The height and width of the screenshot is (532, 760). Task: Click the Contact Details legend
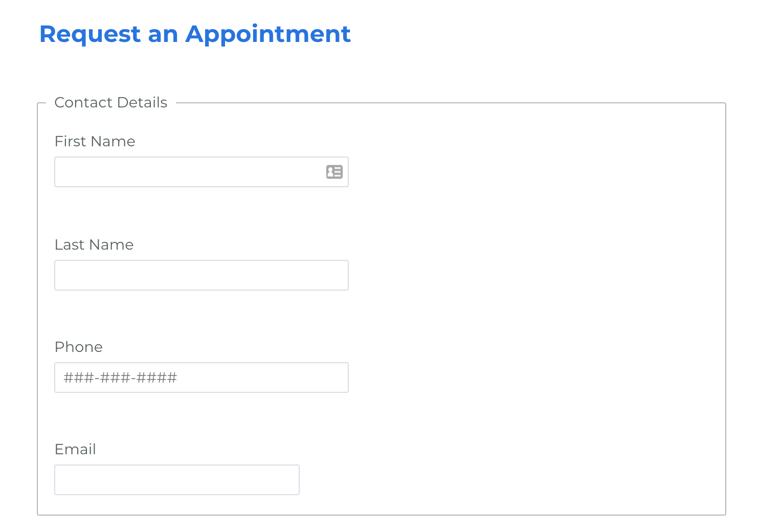click(x=110, y=103)
